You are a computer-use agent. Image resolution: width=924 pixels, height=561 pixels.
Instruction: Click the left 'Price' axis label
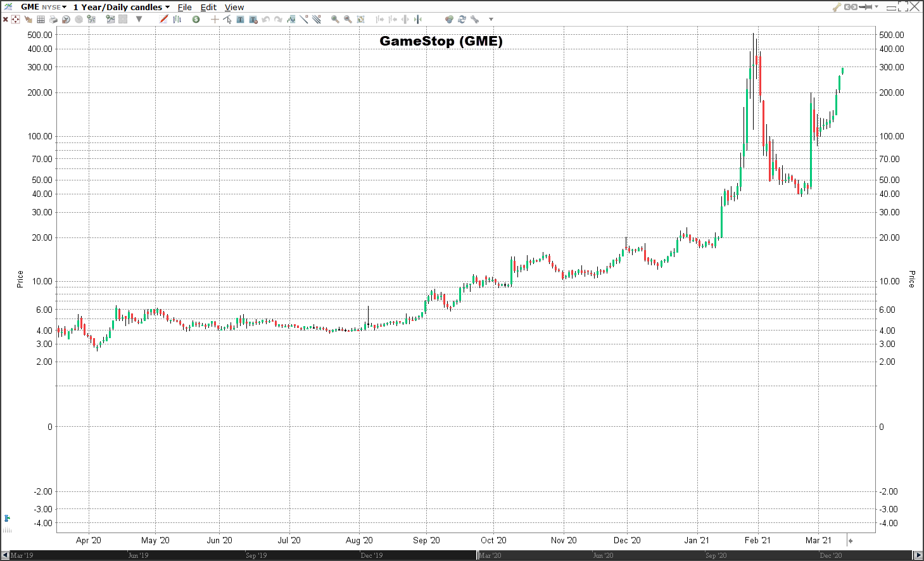20,279
